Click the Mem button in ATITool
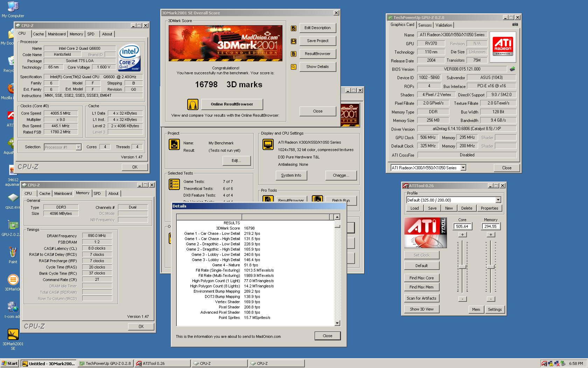588x368 pixels. (x=476, y=309)
